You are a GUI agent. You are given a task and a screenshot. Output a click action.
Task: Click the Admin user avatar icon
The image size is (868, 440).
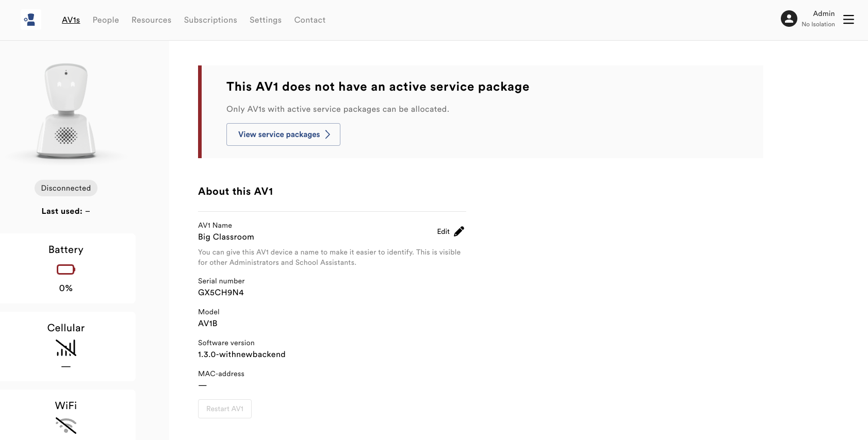tap(789, 19)
